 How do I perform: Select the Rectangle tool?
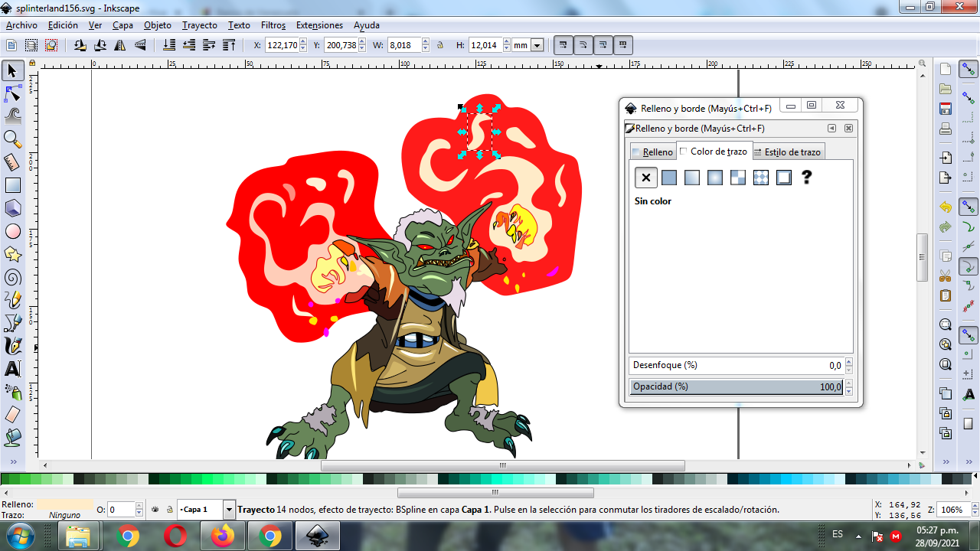(12, 185)
